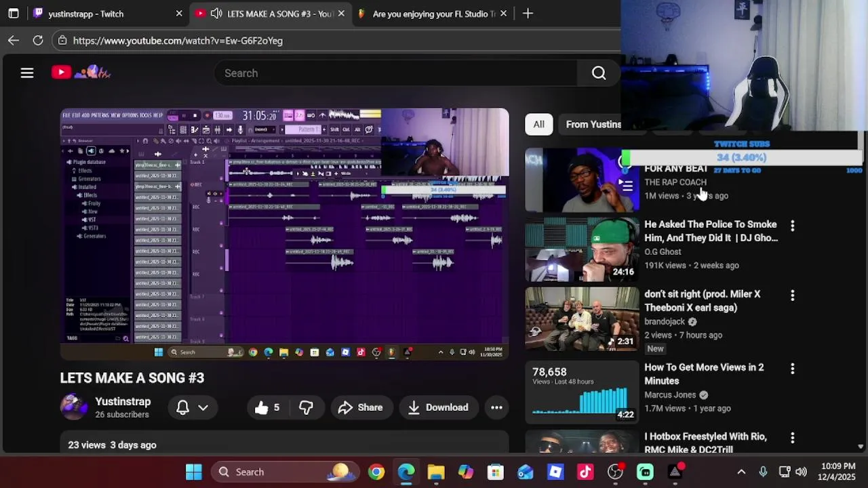Viewport: 868px width, 488px height.
Task: Select the All filter chip
Action: pyautogui.click(x=538, y=124)
